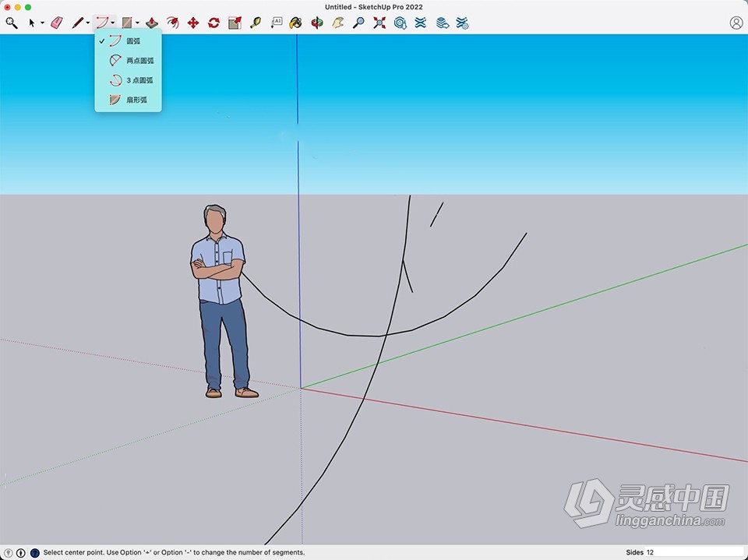Choose the Orbit tool
The height and width of the screenshot is (560, 748).
pos(317,23)
